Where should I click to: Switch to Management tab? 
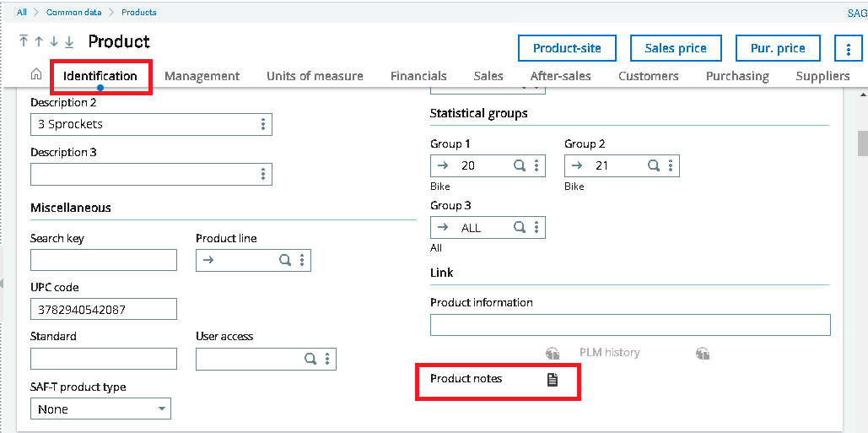pos(202,76)
